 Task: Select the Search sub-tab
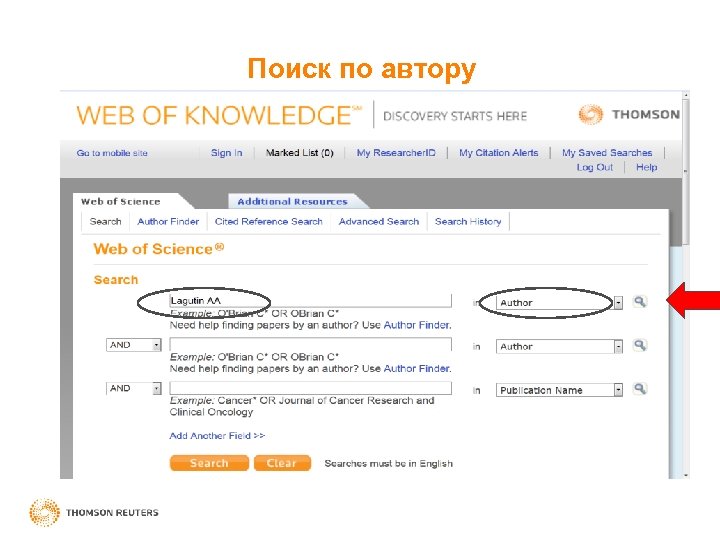106,221
